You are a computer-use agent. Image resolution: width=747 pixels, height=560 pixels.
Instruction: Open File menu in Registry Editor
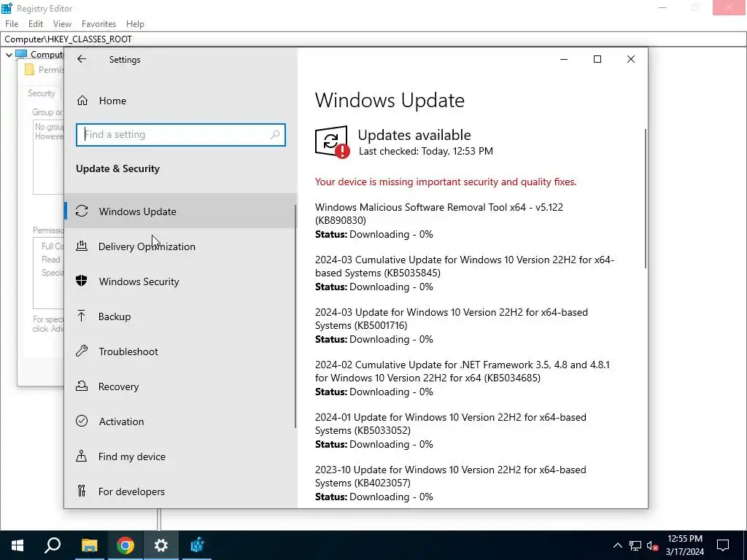pyautogui.click(x=12, y=24)
